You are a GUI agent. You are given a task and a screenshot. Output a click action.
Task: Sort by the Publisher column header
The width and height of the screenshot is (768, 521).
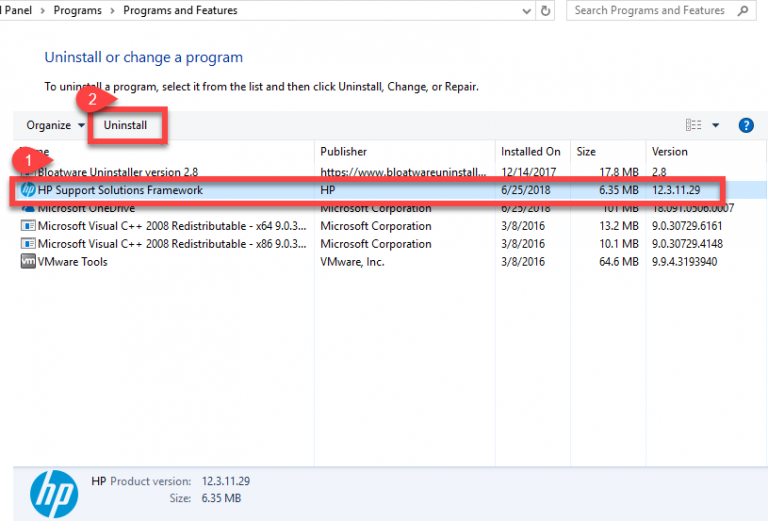coord(405,152)
